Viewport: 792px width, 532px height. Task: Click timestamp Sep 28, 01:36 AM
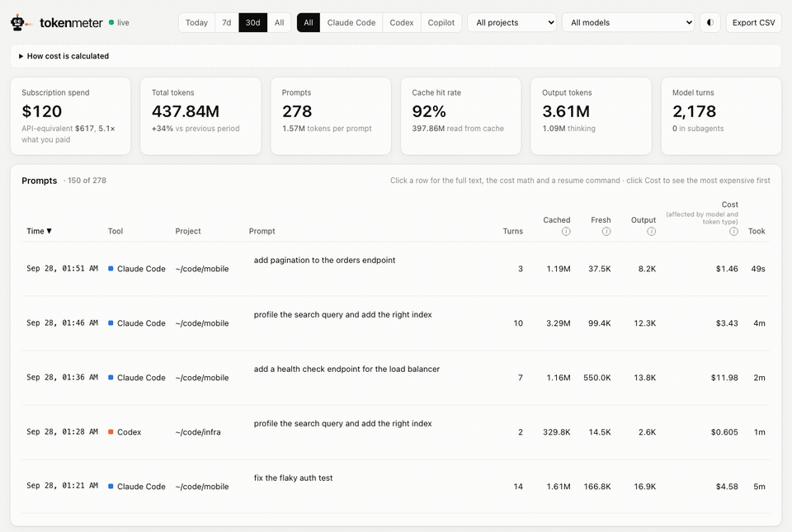coord(62,378)
